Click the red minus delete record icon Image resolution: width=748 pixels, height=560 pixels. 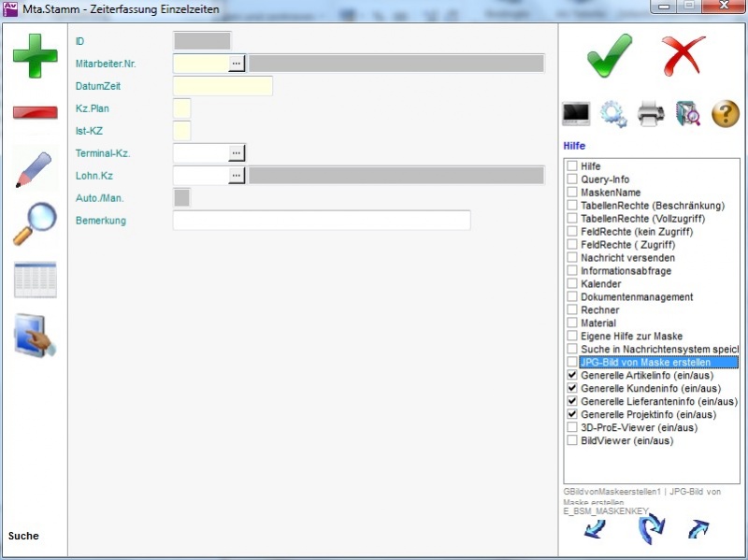click(35, 112)
